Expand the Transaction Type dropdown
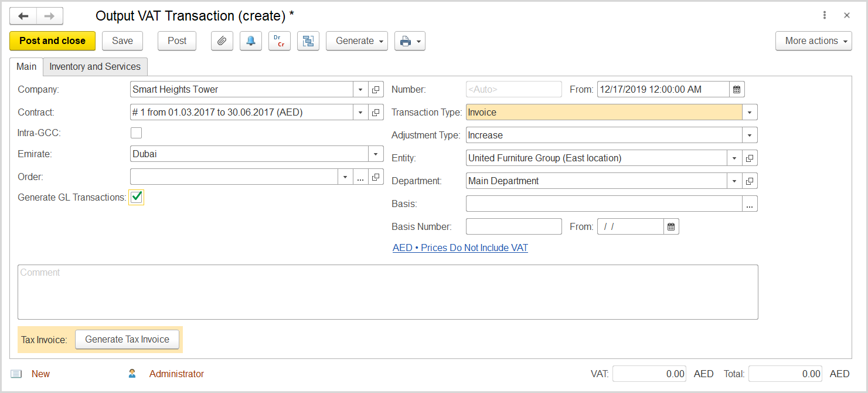The image size is (868, 393). point(750,113)
